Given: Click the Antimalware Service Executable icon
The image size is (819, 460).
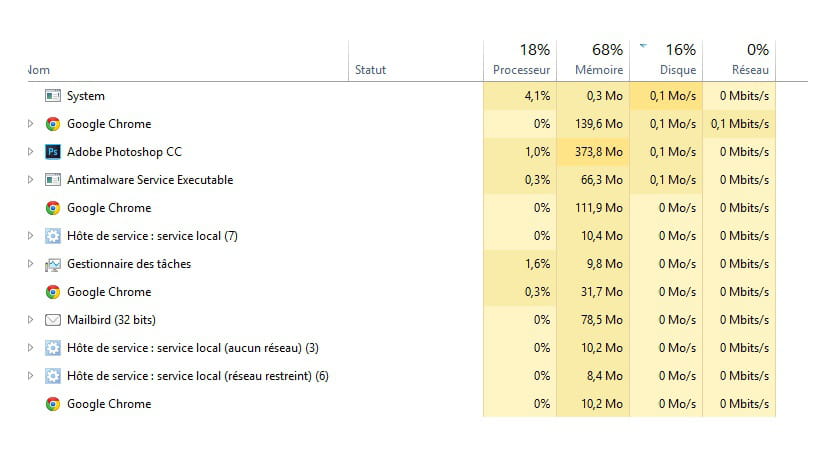Looking at the screenshot, I should 53,180.
